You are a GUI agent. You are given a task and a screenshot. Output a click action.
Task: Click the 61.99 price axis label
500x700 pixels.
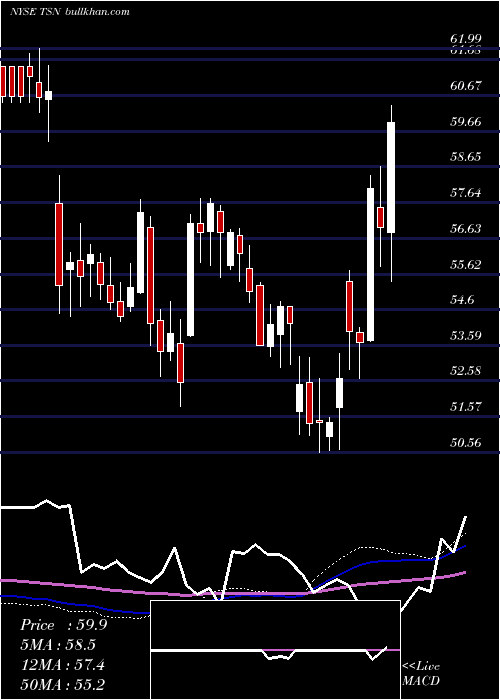(465, 41)
